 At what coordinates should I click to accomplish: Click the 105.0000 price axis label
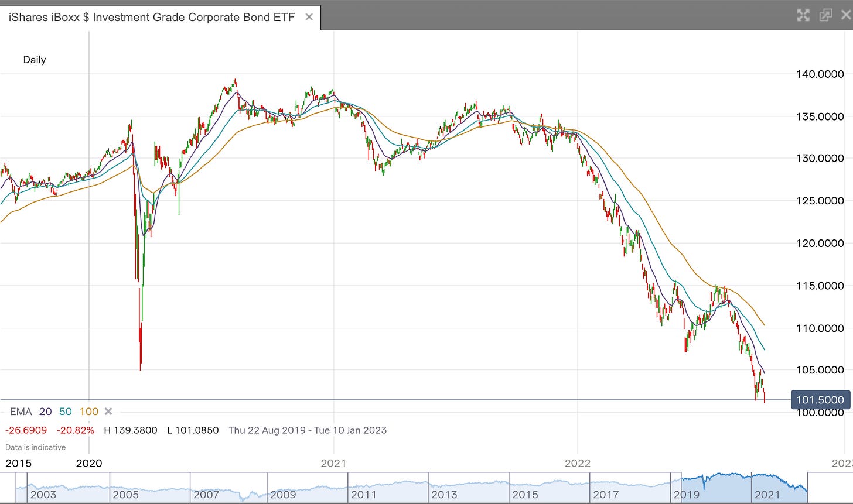click(x=820, y=370)
